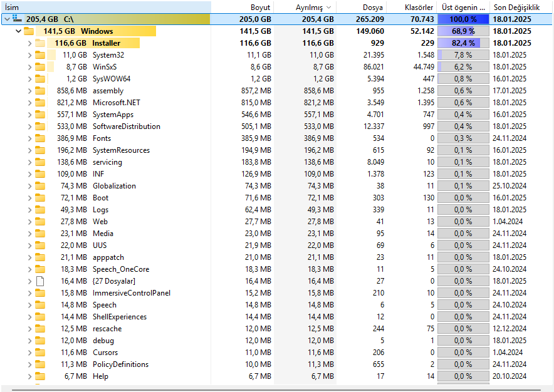This screenshot has width=554, height=392.
Task: Click the 25.10.2024 date for Globalization
Action: point(510,186)
